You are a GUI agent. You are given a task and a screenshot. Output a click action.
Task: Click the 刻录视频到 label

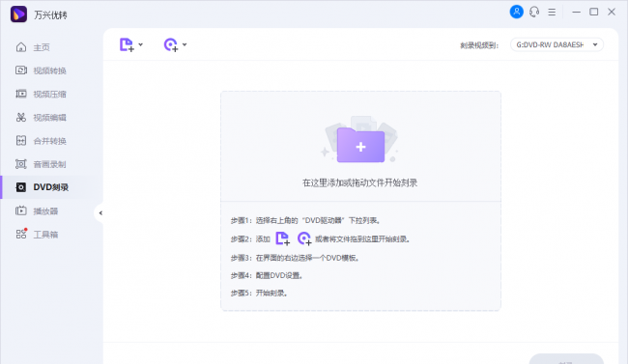tap(479, 45)
